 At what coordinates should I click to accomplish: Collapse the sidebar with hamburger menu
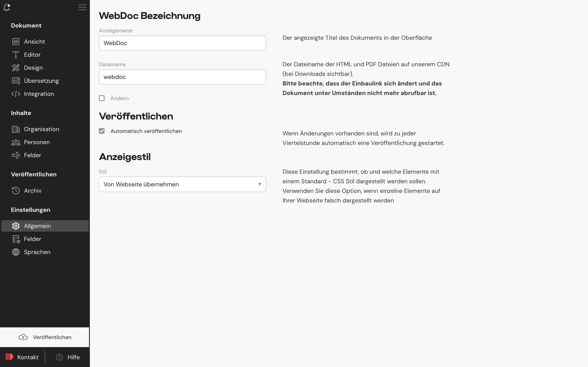coord(82,8)
